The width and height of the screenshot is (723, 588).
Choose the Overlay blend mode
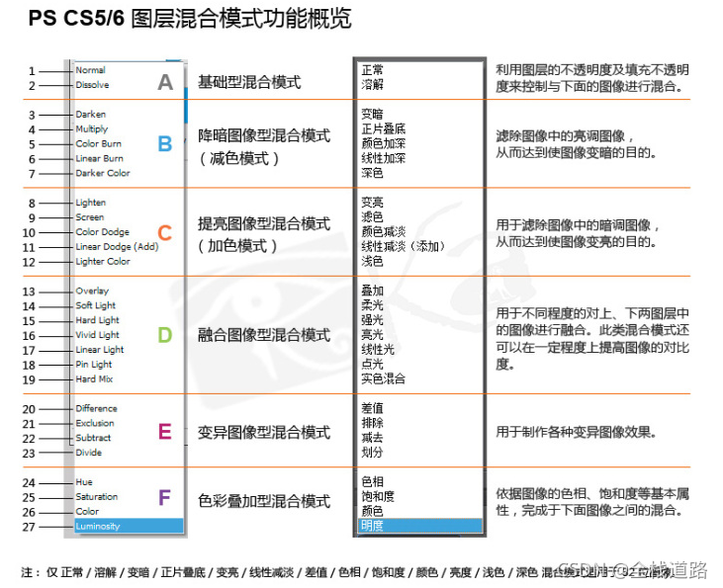(x=92, y=292)
